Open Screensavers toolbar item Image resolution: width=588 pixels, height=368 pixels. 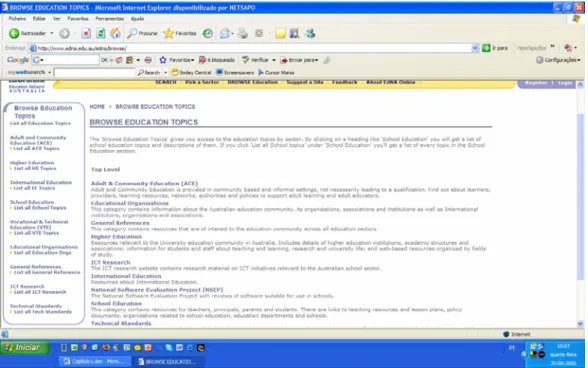[235, 72]
